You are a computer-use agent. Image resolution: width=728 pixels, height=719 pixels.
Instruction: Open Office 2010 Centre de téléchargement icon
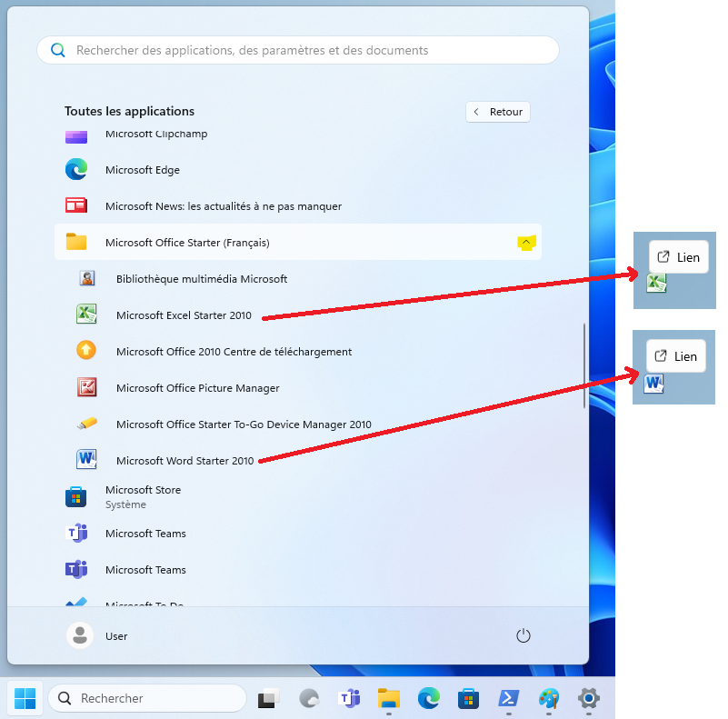[86, 350]
